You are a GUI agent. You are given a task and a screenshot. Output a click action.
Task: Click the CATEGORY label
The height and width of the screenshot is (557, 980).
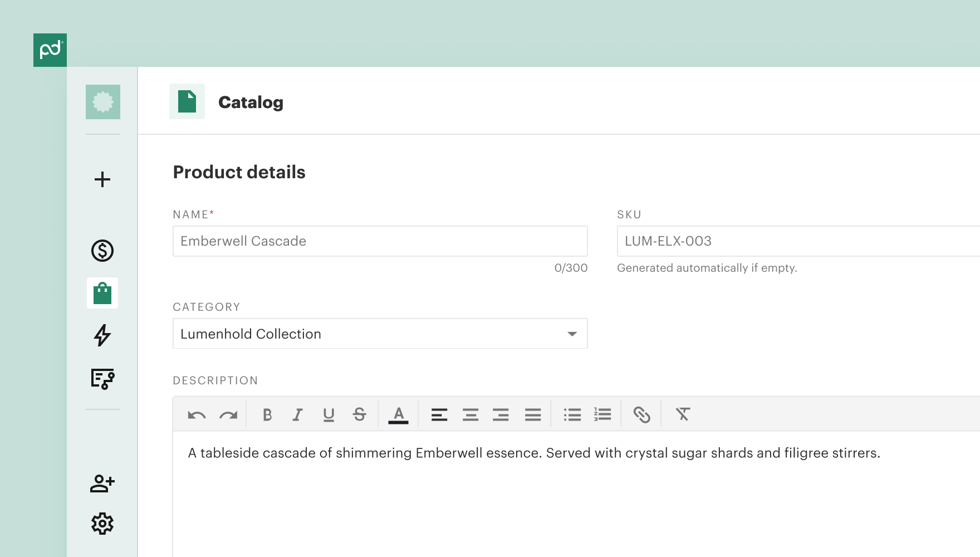[x=207, y=307]
